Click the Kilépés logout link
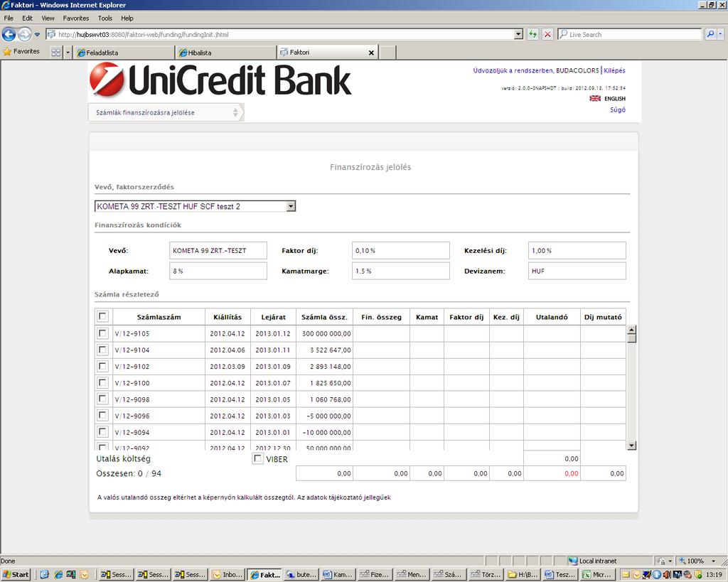 click(614, 70)
